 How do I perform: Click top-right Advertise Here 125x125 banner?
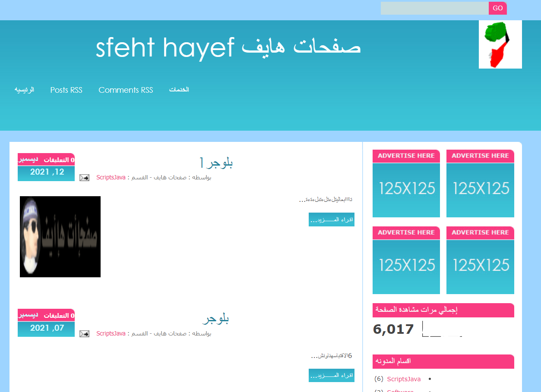coord(480,183)
